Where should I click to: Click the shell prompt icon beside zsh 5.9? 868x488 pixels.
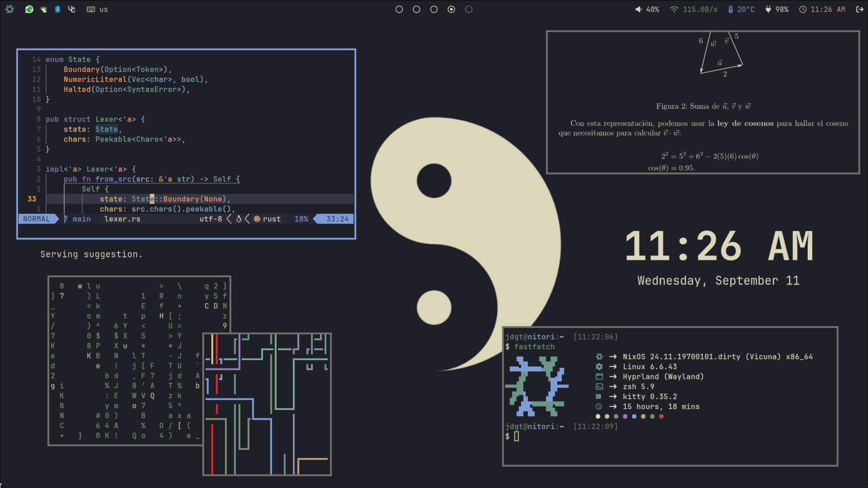[599, 387]
